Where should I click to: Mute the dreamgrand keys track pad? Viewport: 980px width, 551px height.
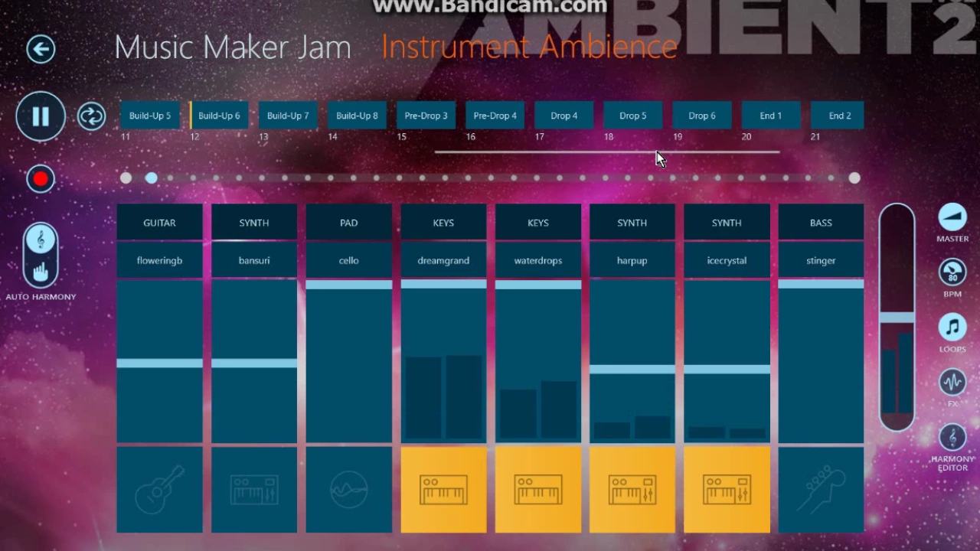443,490
